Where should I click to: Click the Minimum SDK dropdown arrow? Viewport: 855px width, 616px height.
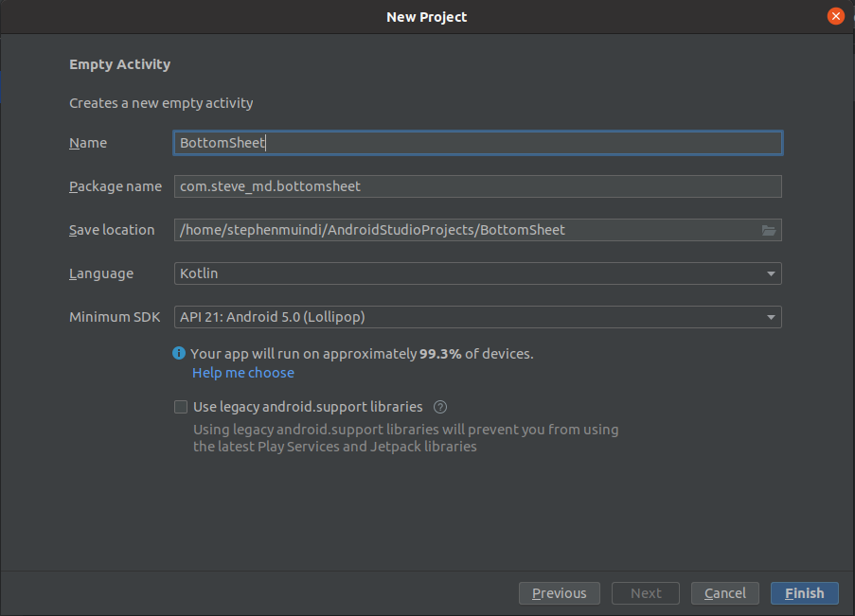[770, 316]
